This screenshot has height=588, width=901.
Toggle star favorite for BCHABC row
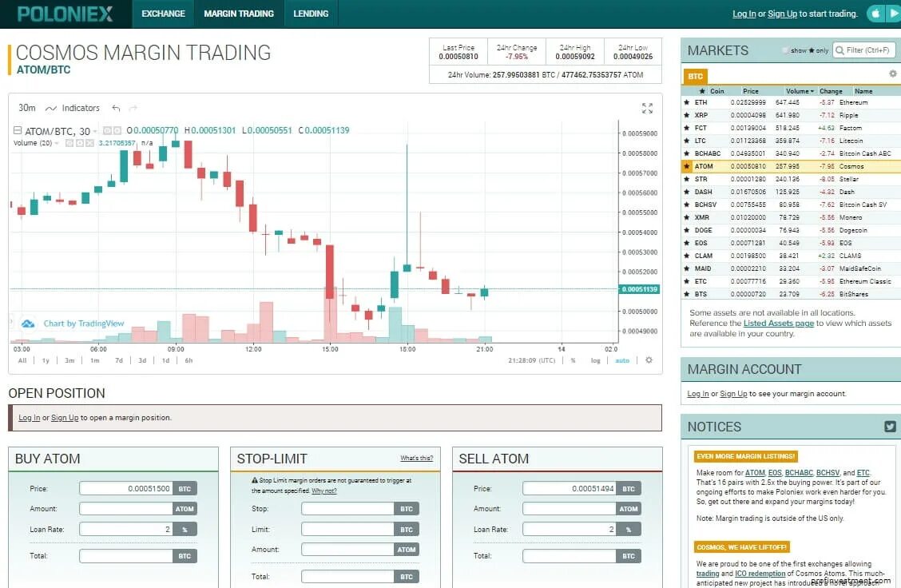(x=687, y=153)
